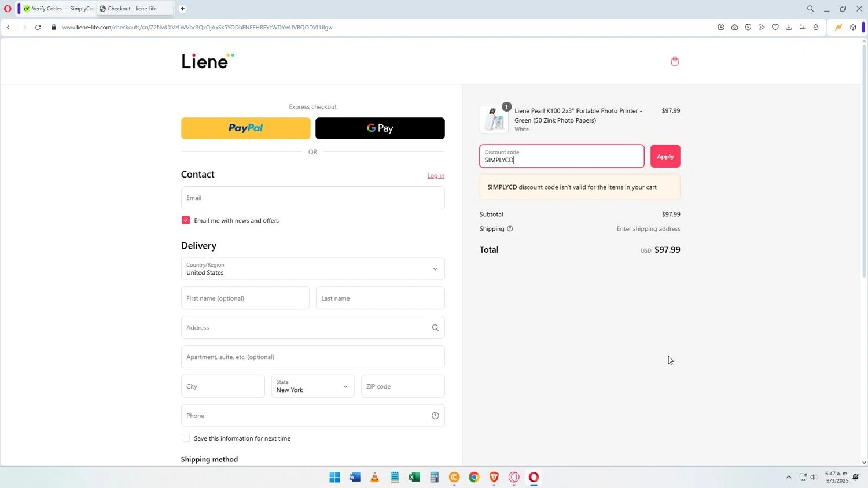
Task: Apply the discount code
Action: click(x=665, y=157)
